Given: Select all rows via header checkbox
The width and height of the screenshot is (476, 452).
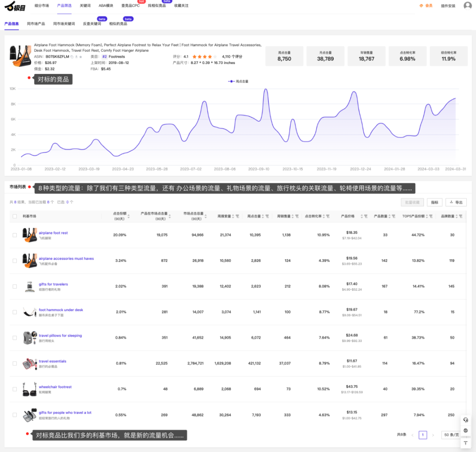Looking at the screenshot, I should (x=15, y=216).
